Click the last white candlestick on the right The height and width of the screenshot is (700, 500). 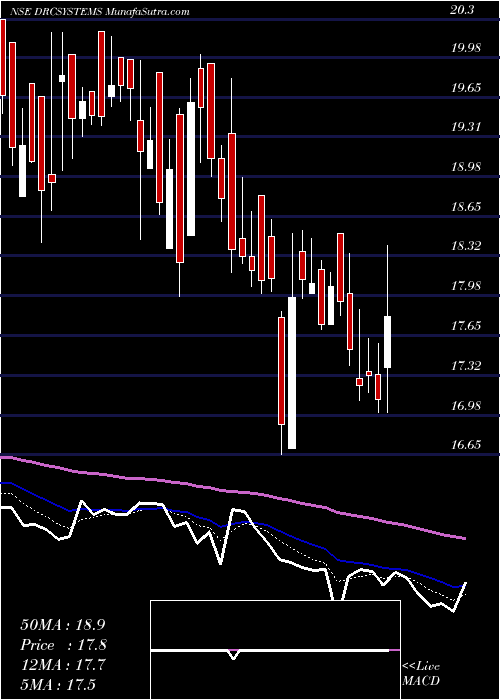pos(388,342)
